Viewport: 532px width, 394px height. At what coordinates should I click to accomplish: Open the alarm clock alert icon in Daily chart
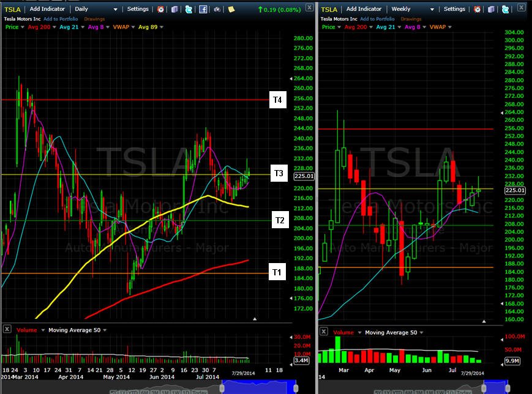160,9
